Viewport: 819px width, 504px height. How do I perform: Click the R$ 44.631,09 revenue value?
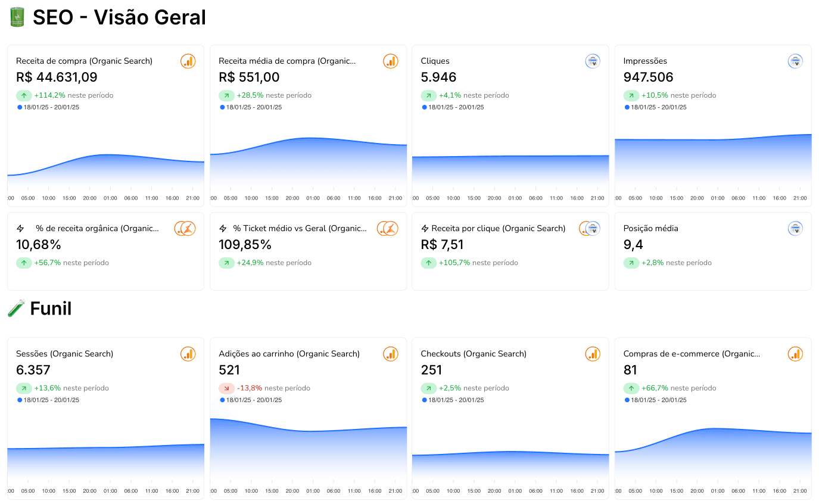pyautogui.click(x=57, y=77)
